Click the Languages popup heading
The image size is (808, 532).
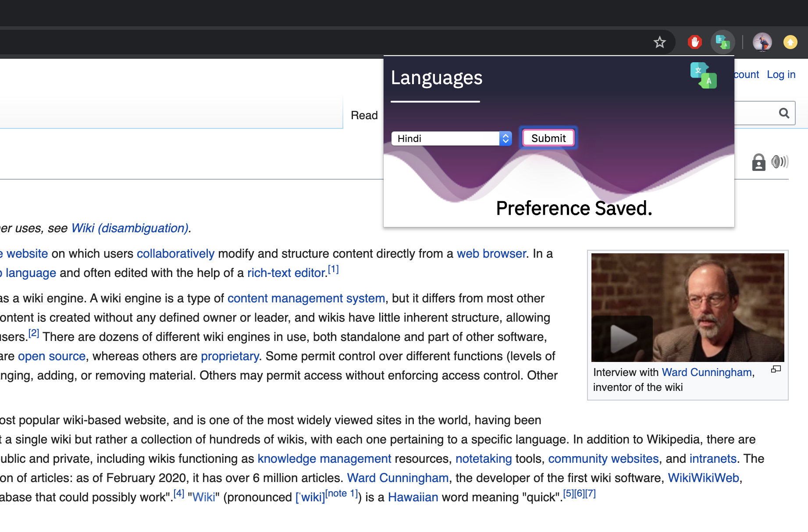(437, 78)
